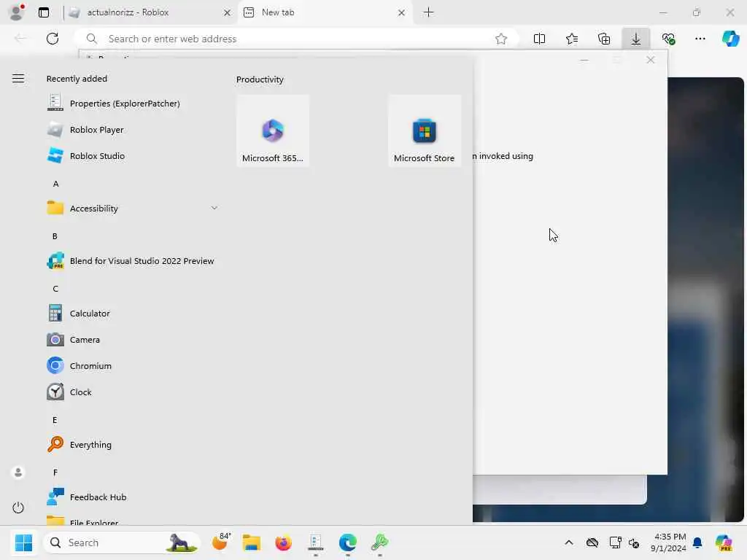Open the user account button in Start menu

click(x=18, y=472)
